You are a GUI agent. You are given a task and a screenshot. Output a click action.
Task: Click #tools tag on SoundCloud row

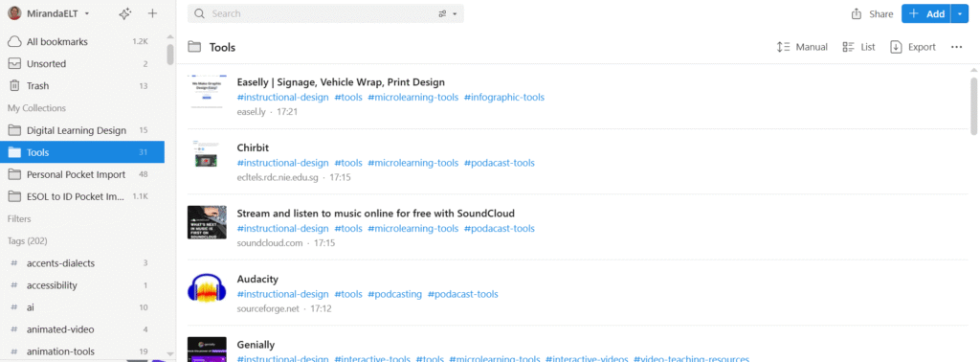point(348,229)
